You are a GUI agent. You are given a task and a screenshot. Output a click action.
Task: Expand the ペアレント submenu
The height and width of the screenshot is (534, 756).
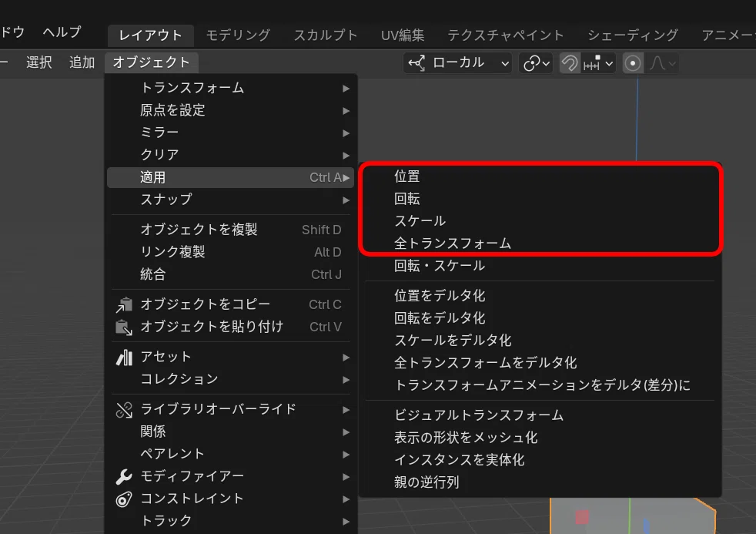click(x=230, y=454)
